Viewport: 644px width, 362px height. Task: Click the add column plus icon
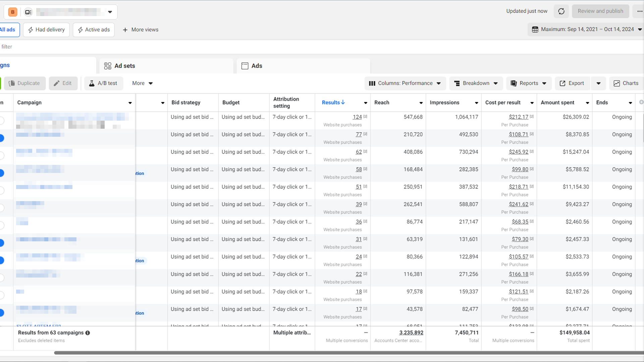(x=641, y=102)
